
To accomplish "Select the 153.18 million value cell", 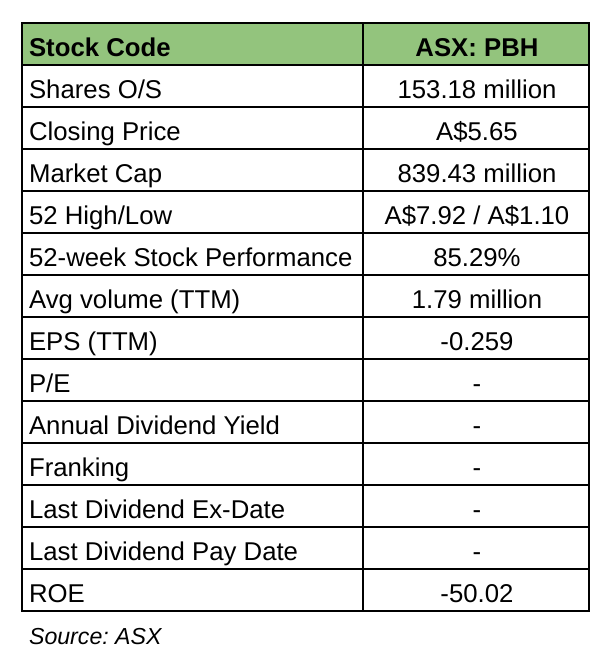I will click(476, 89).
